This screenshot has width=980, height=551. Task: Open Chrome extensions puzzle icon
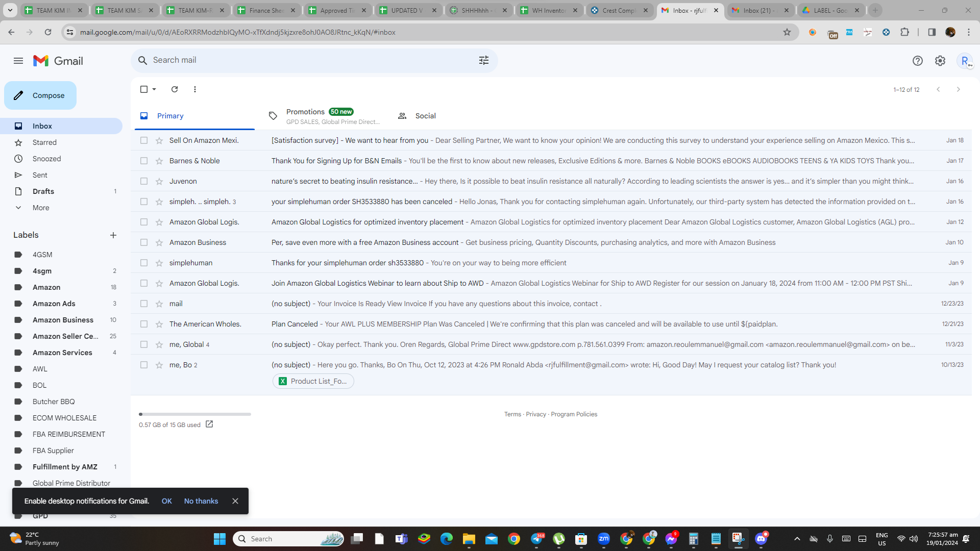click(904, 32)
